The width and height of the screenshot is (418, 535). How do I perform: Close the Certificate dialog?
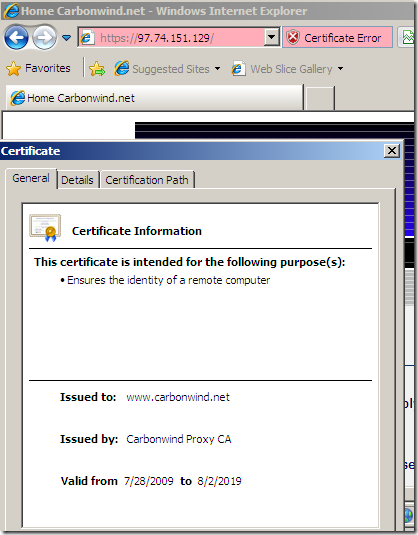tap(392, 150)
